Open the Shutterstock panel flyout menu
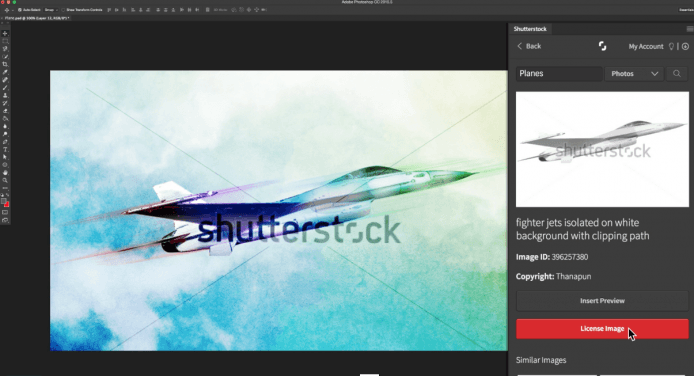This screenshot has width=694, height=376. [690, 29]
